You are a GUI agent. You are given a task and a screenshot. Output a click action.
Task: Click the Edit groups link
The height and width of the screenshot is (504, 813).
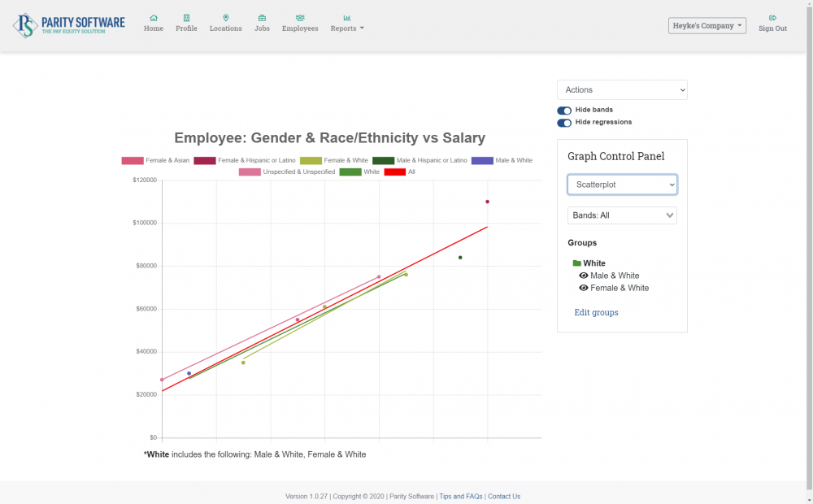click(x=596, y=312)
